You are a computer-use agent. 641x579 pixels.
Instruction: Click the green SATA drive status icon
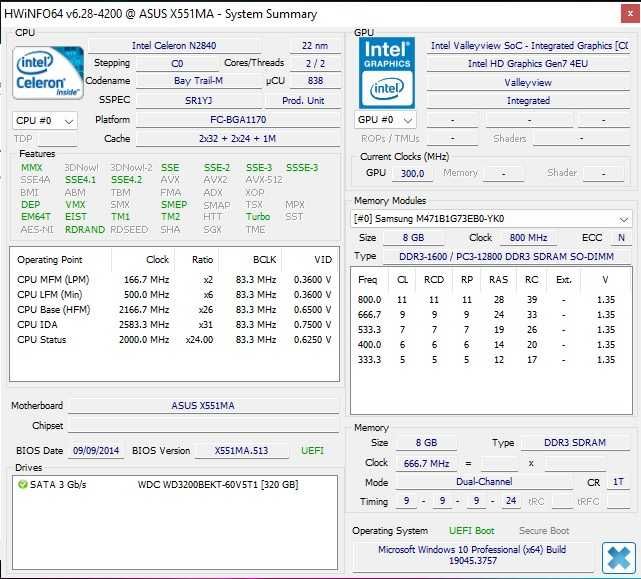pos(22,485)
